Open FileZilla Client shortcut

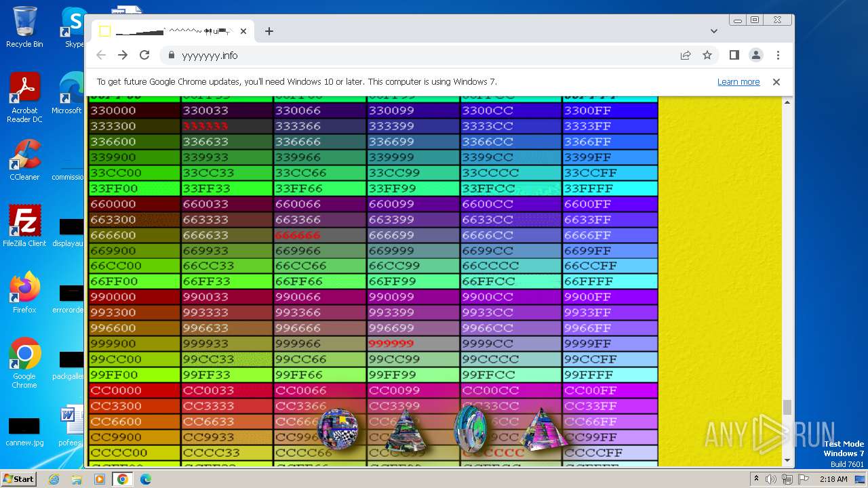24,226
